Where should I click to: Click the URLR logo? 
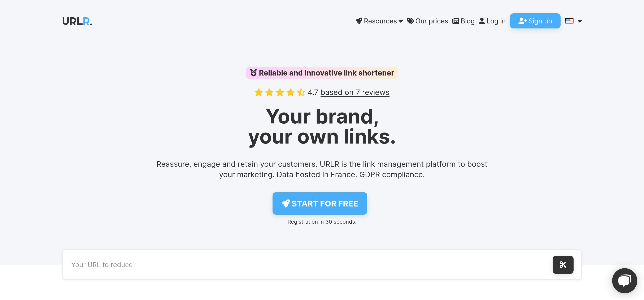(77, 21)
